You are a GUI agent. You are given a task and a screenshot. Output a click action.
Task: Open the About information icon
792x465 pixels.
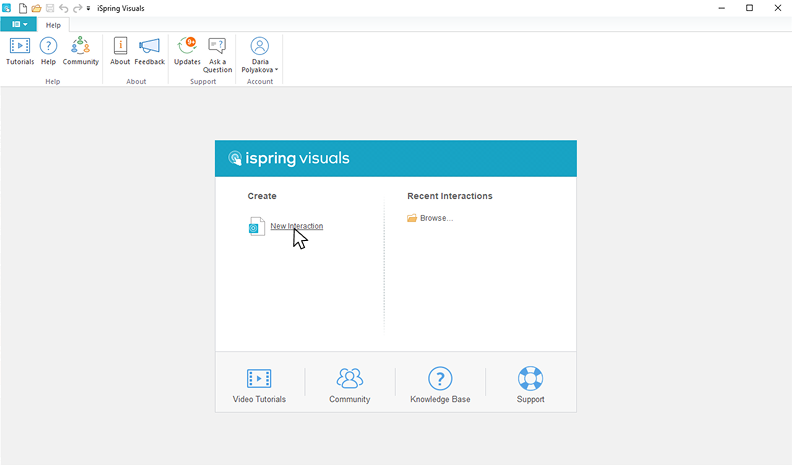[120, 51]
